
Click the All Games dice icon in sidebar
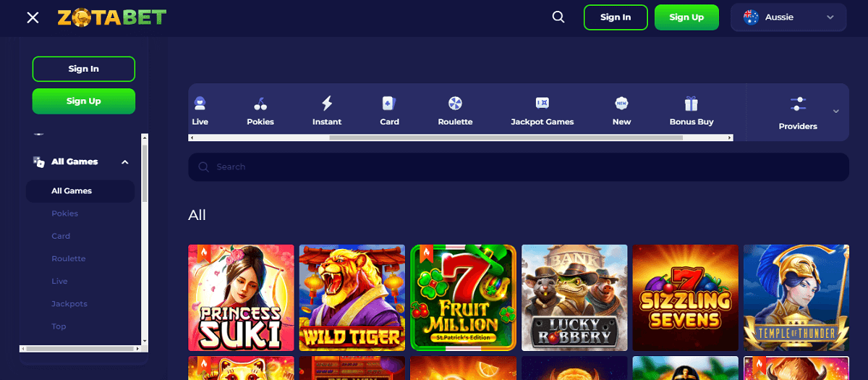point(39,162)
